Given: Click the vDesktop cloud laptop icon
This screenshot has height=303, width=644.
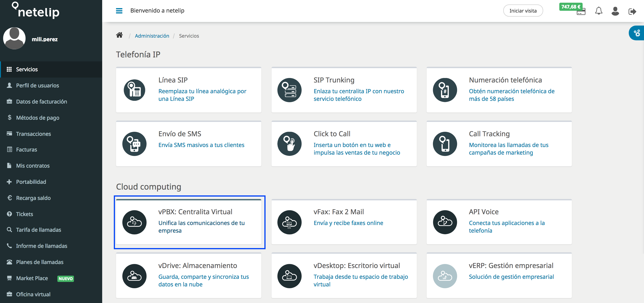Looking at the screenshot, I should click(x=289, y=276).
